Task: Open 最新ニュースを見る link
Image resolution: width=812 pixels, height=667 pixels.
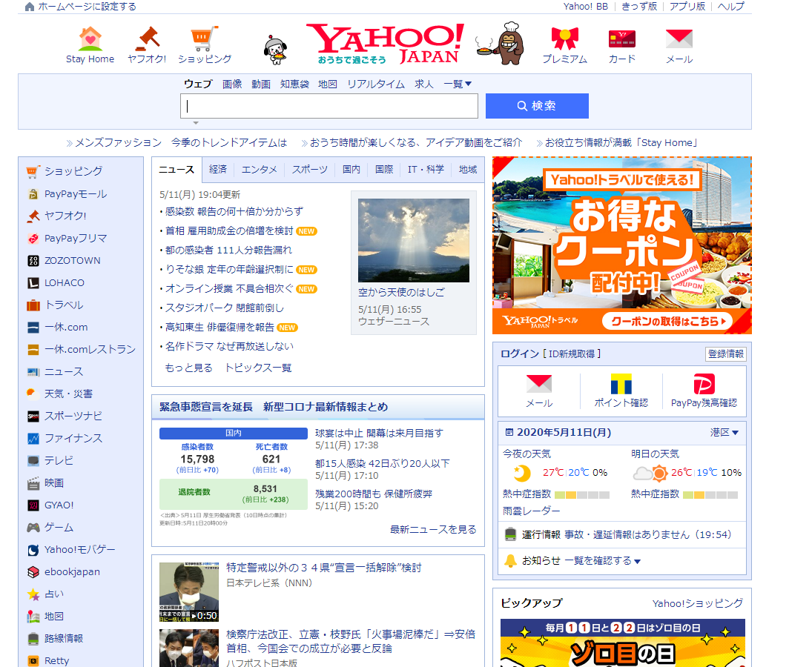Action: click(433, 529)
